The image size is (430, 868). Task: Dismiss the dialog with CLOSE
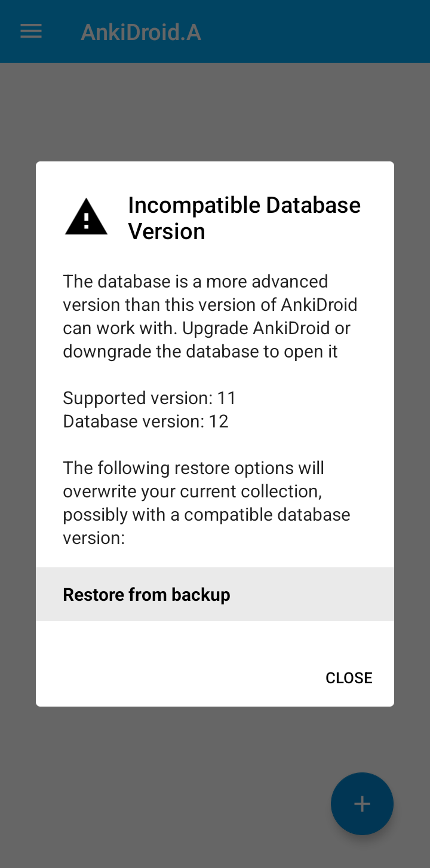[349, 677]
